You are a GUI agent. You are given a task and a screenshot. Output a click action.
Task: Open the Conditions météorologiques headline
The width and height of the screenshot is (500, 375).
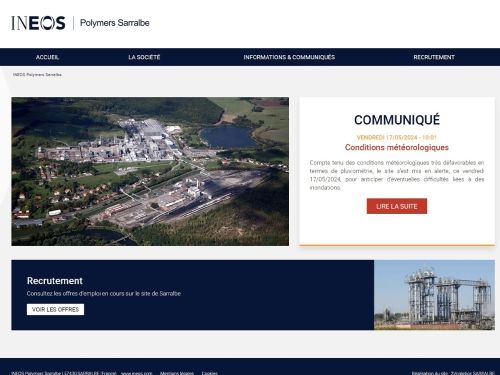[x=397, y=147]
